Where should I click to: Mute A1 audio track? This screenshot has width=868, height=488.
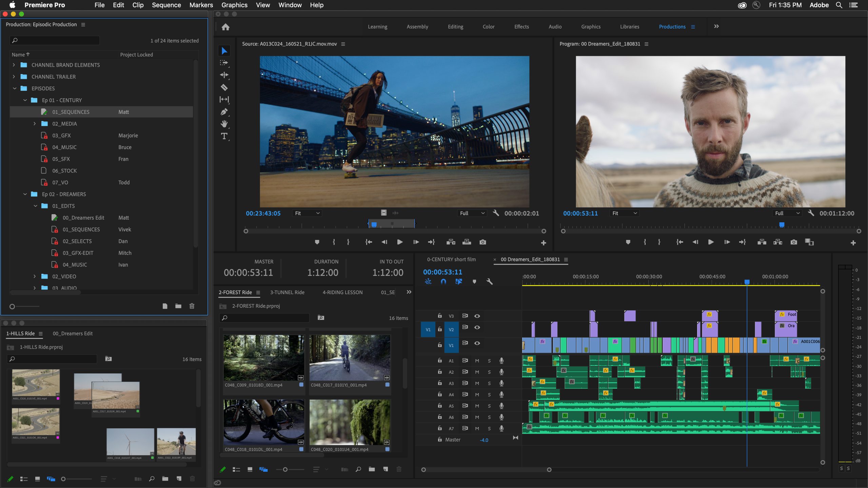[477, 360]
